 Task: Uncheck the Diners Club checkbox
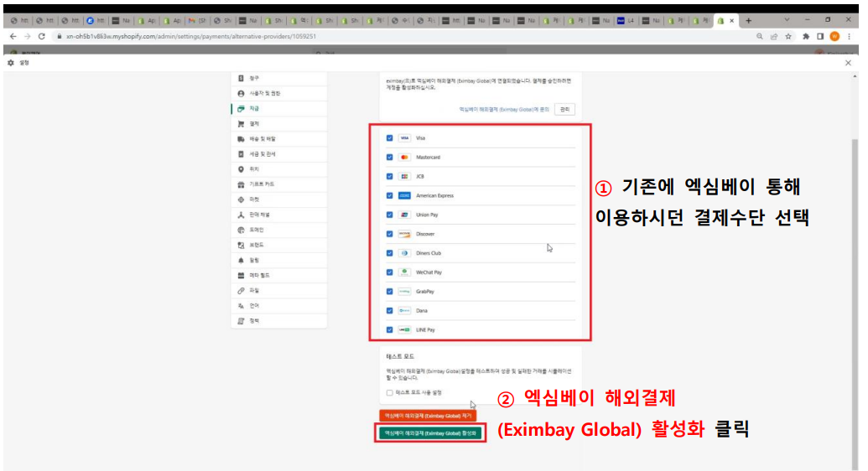click(x=390, y=253)
